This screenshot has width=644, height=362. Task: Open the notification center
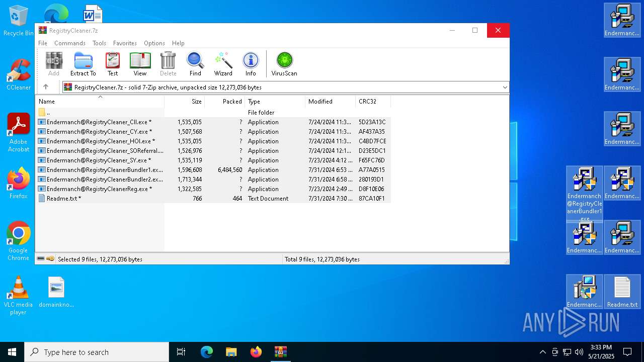pyautogui.click(x=627, y=352)
